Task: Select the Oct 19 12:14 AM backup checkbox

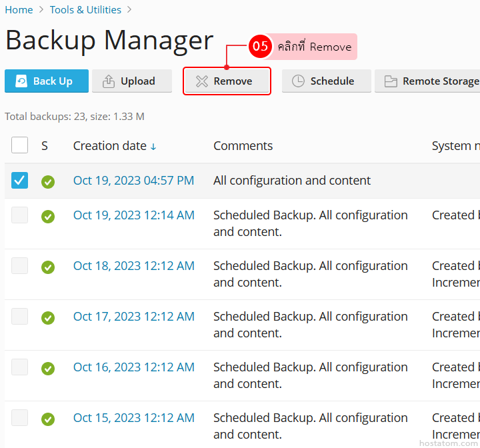Action: (20, 215)
